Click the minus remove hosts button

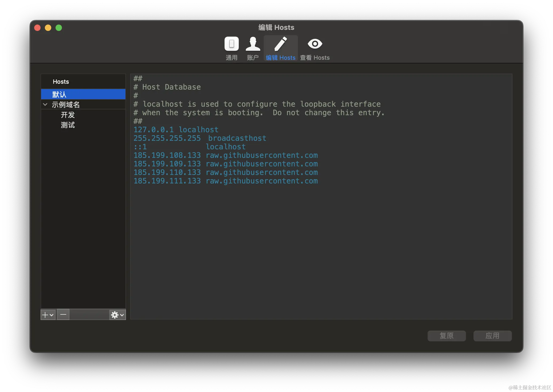click(63, 315)
